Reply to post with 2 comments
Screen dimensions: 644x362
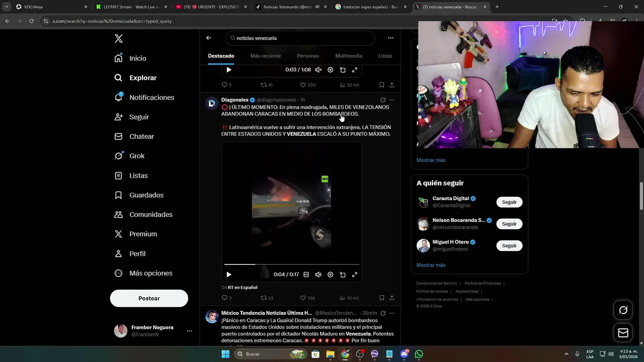click(226, 85)
